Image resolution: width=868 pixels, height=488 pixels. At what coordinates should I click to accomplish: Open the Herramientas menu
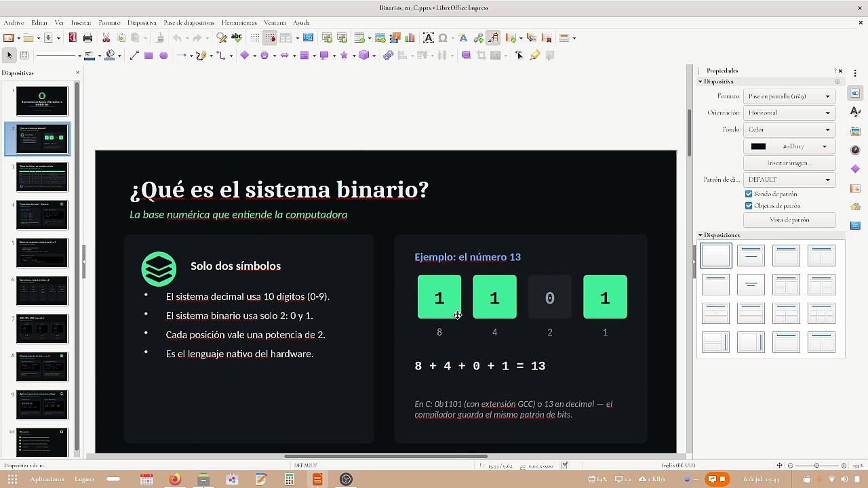tap(239, 22)
